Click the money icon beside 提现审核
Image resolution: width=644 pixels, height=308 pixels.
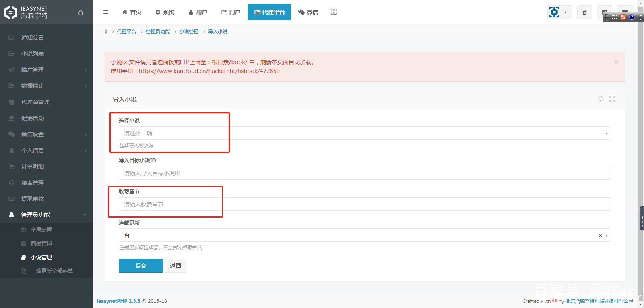(x=12, y=199)
